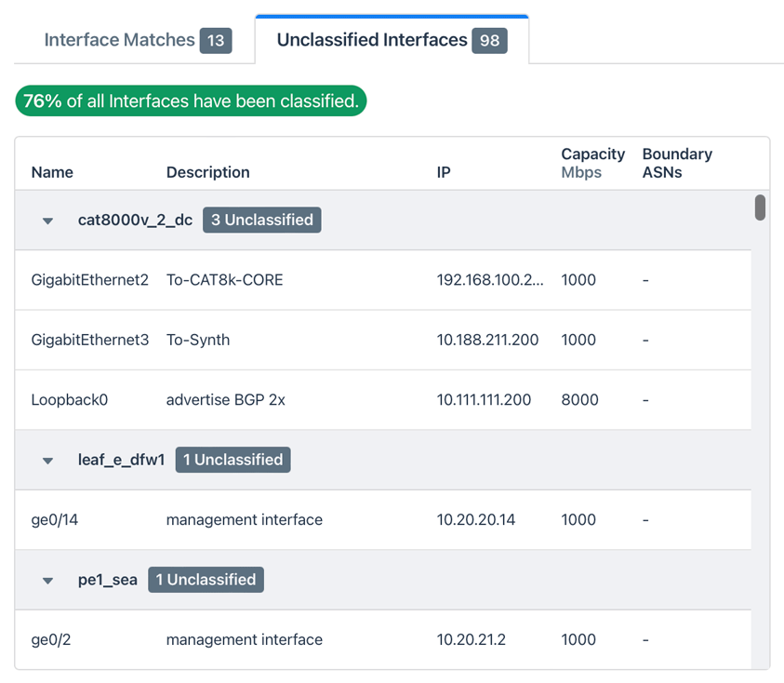Image resolution: width=784 pixels, height=683 pixels.
Task: Select the GigabitEthernet3 interface row
Action: (x=89, y=340)
